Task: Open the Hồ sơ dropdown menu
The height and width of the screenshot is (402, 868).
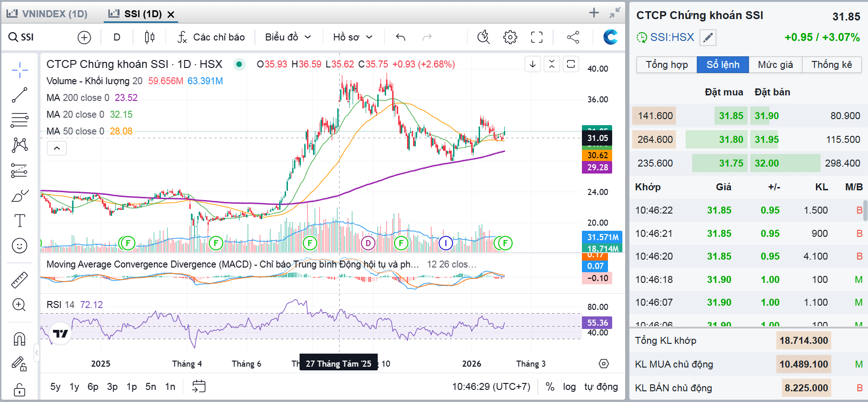Action: [353, 37]
